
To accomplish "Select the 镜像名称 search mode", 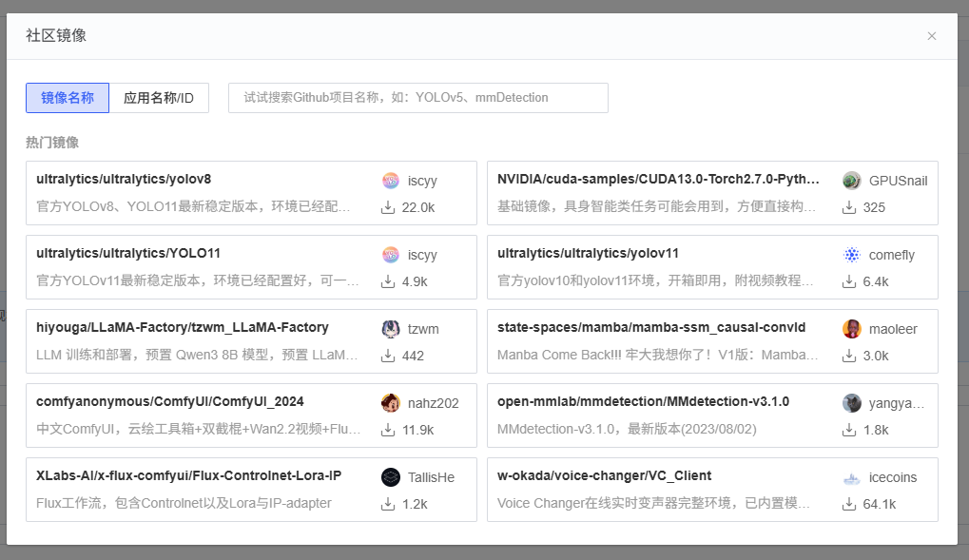I will pyautogui.click(x=68, y=98).
